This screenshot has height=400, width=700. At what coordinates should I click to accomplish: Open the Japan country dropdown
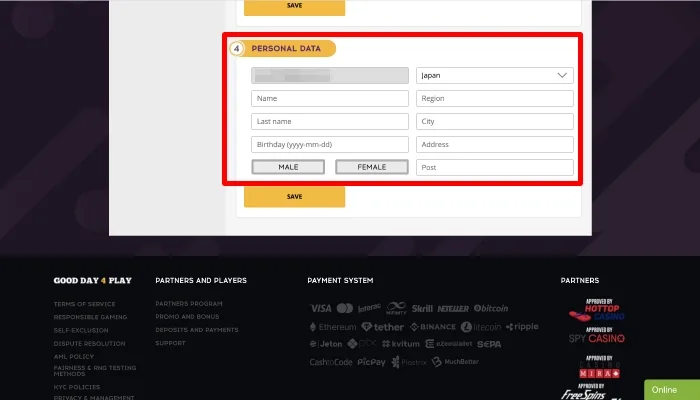(494, 75)
